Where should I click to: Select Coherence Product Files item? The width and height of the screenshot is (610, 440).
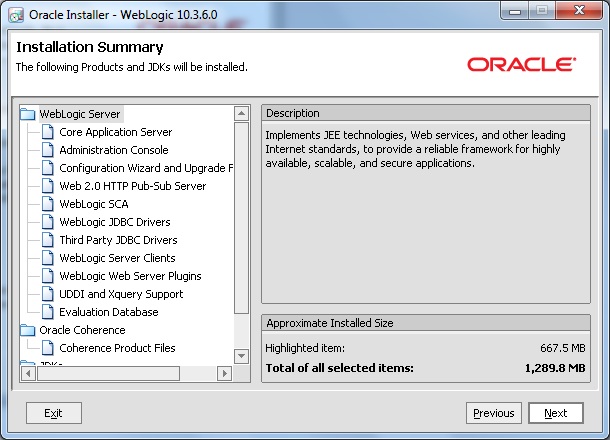(x=117, y=348)
